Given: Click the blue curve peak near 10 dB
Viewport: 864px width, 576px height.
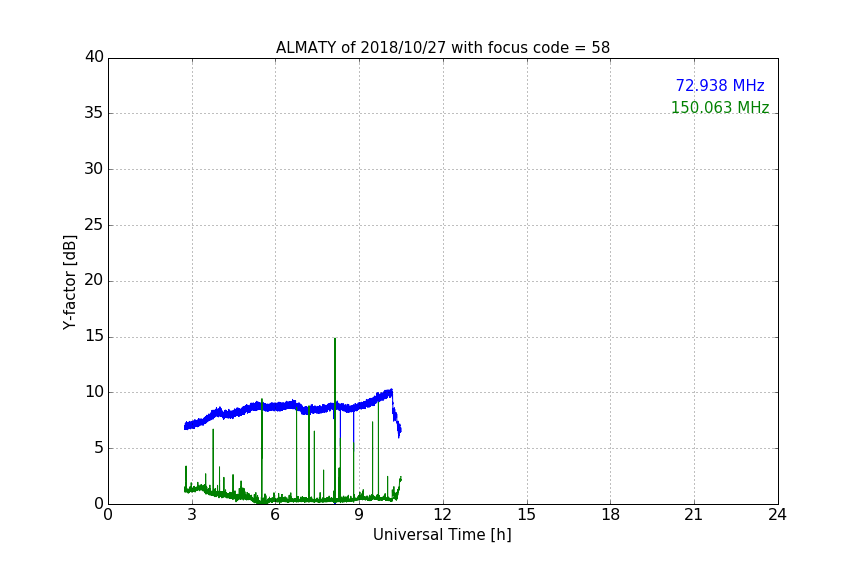Looking at the screenshot, I should click(391, 391).
